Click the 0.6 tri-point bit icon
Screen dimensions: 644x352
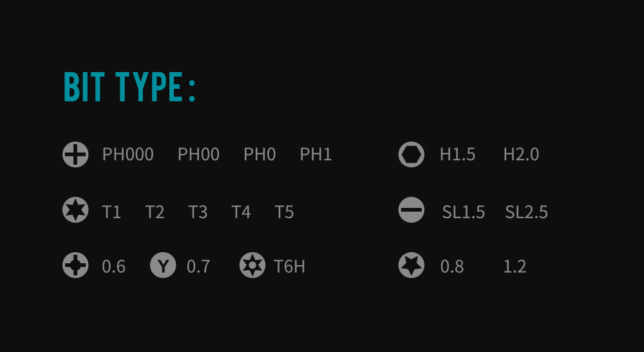coord(75,266)
